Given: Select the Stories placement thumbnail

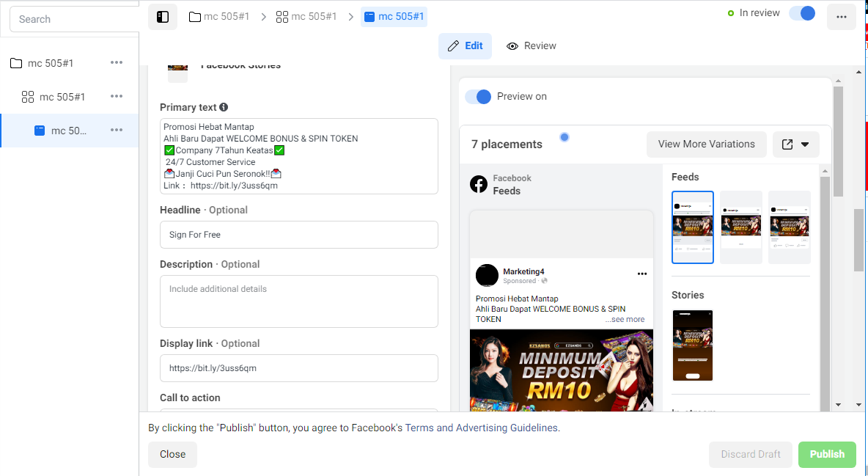Looking at the screenshot, I should tap(693, 345).
